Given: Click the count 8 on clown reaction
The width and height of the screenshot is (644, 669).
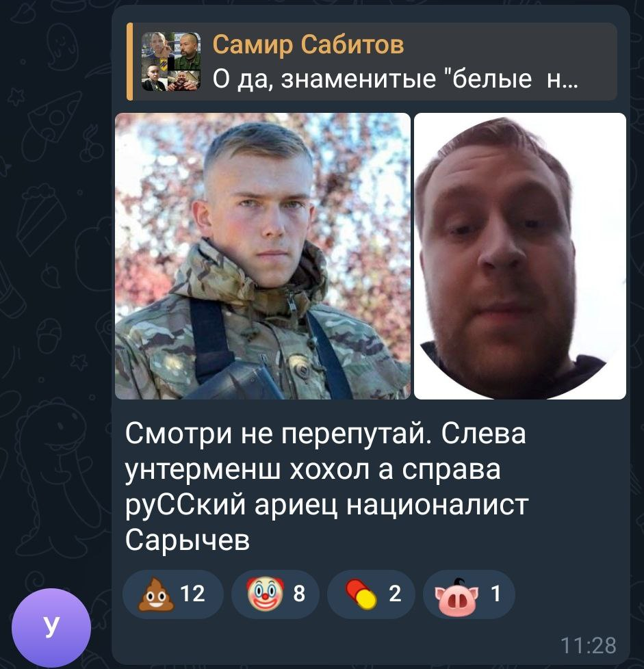Looking at the screenshot, I should pos(299,594).
